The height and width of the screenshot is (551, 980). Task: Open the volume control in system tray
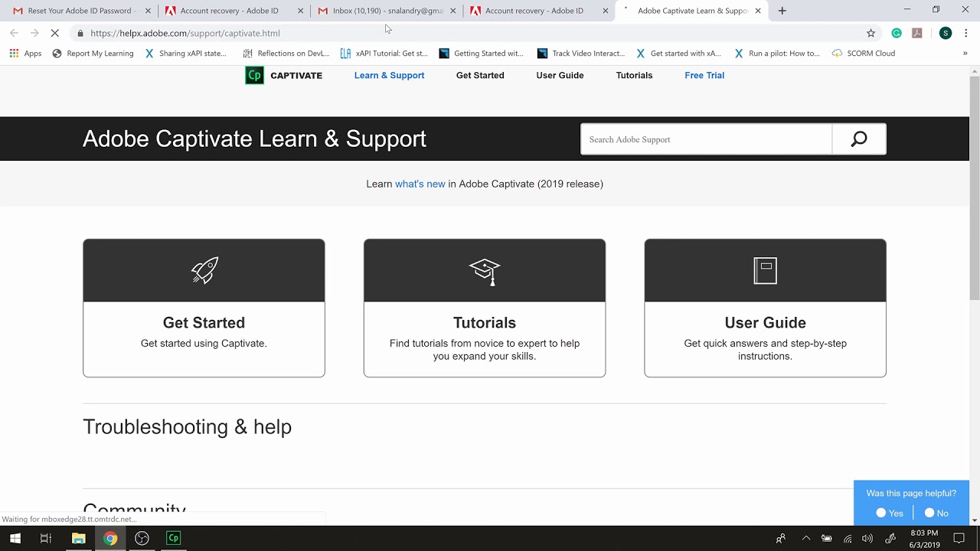867,538
